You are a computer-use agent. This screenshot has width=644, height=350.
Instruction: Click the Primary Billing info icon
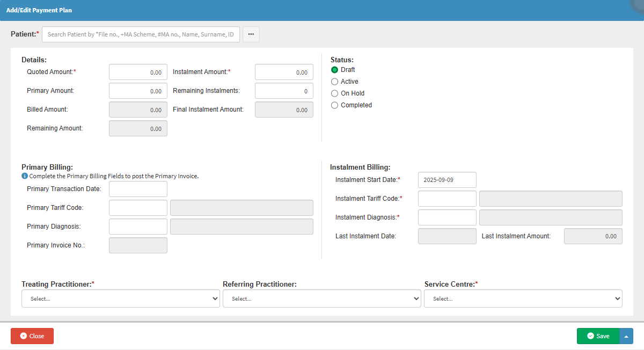(25, 176)
